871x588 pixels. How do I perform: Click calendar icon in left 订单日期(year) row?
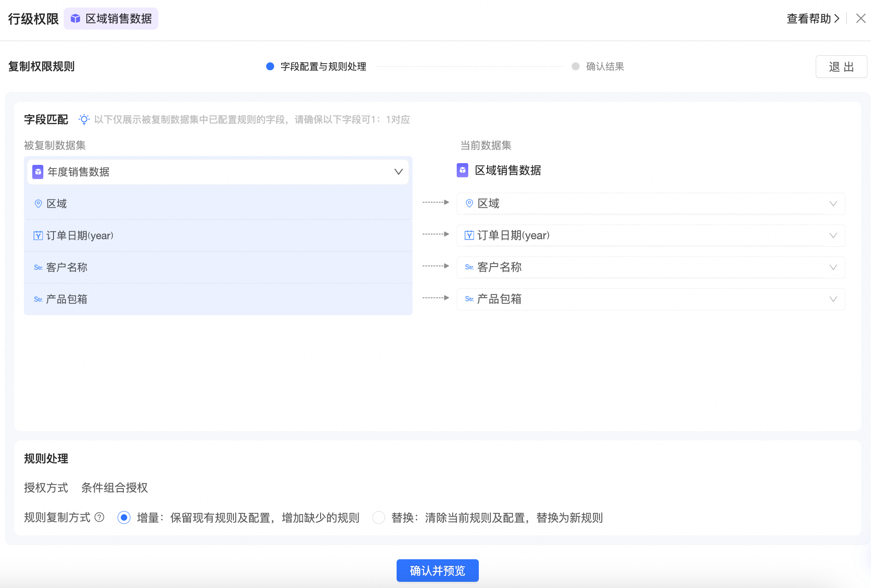[38, 236]
